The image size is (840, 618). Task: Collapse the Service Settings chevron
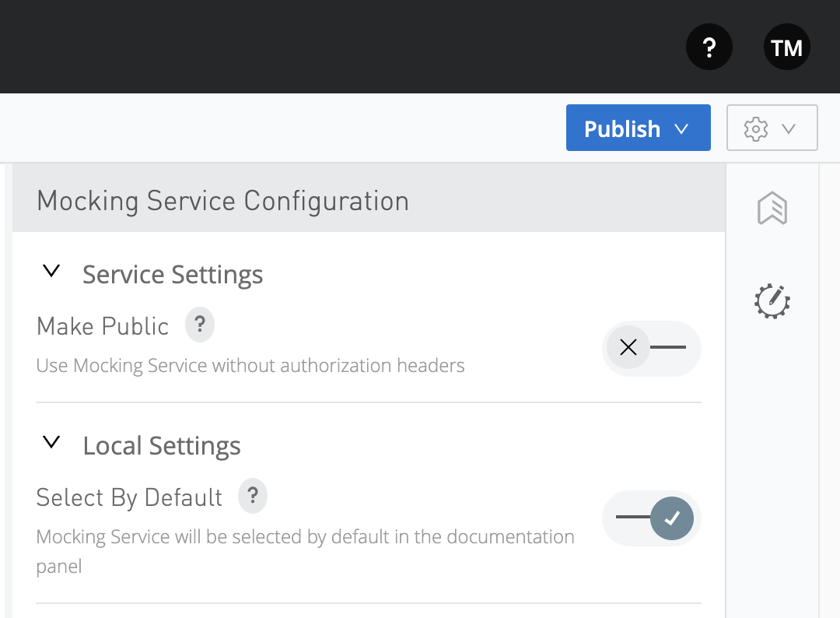coord(51,272)
